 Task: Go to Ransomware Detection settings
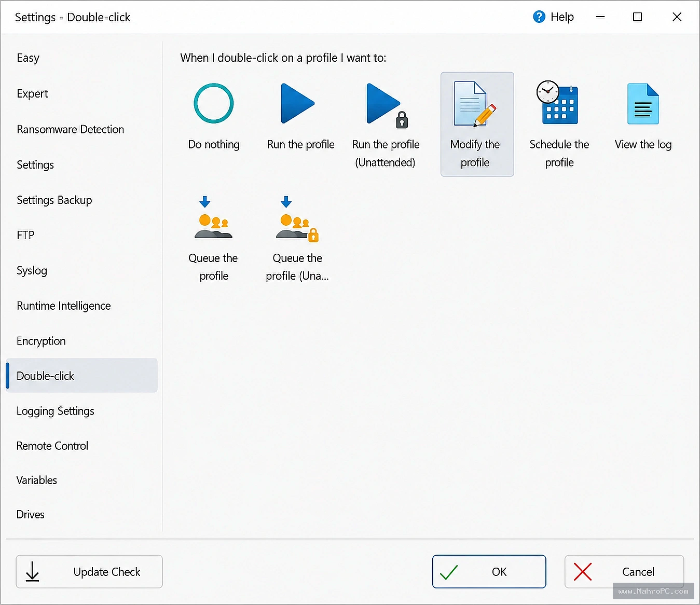point(81,129)
